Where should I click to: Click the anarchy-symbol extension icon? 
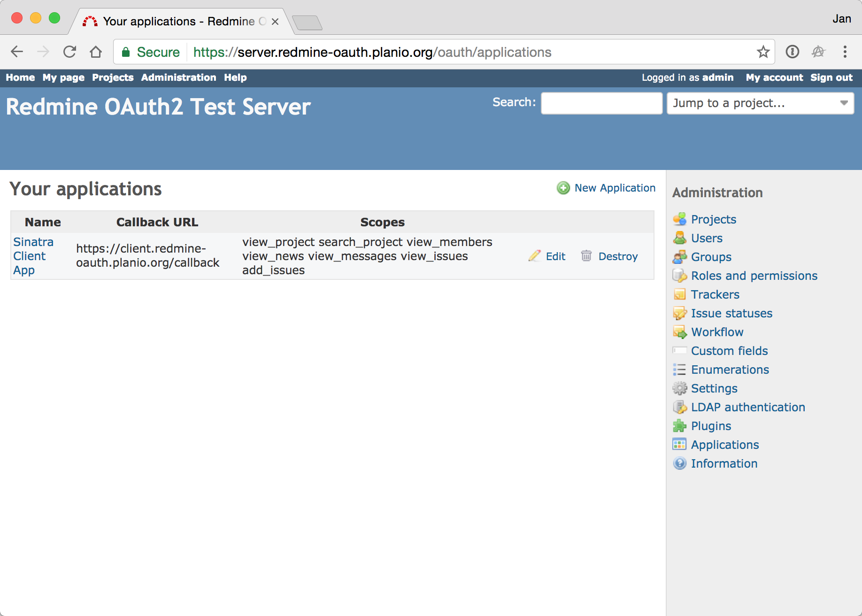tap(818, 52)
